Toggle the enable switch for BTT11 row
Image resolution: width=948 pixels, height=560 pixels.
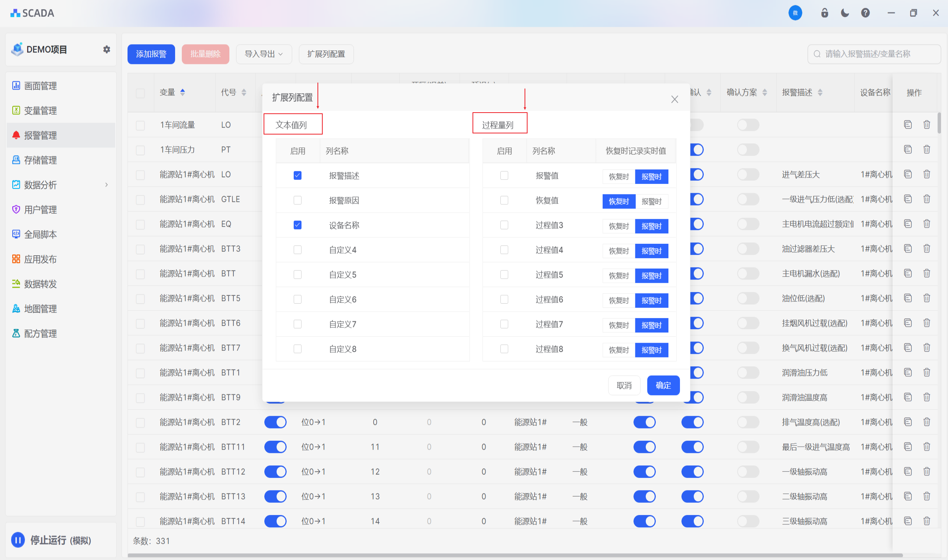click(275, 447)
